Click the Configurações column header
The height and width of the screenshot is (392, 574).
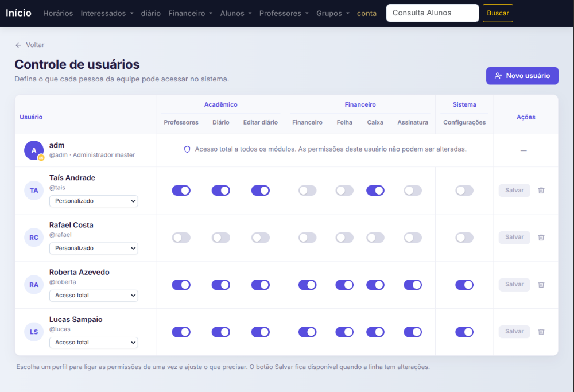pos(464,122)
